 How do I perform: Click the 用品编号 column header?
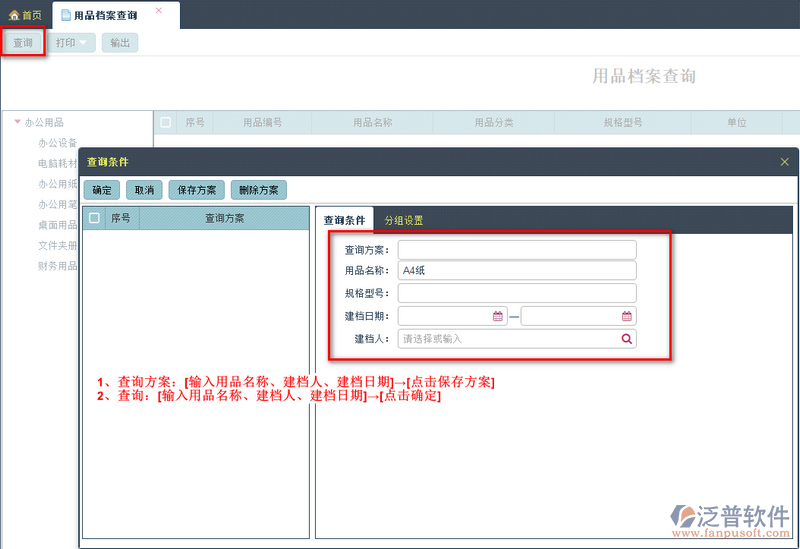262,122
